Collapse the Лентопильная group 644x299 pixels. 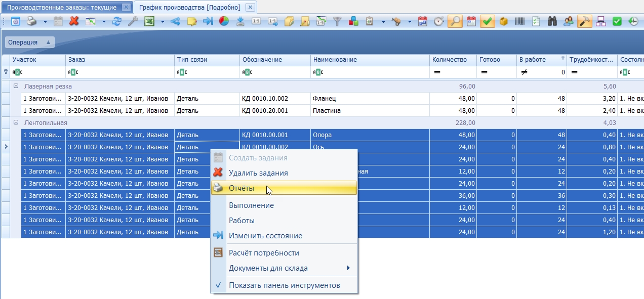[16, 122]
